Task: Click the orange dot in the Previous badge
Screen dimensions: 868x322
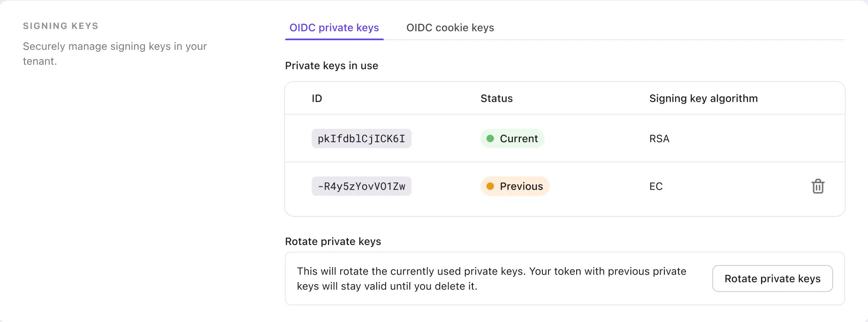Action: (x=491, y=186)
